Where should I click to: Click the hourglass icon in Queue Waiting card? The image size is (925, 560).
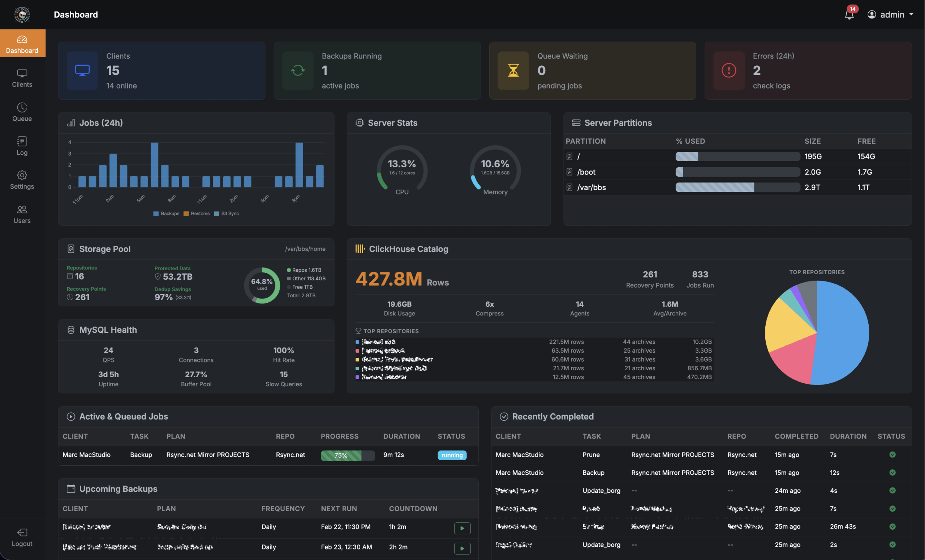tap(513, 71)
